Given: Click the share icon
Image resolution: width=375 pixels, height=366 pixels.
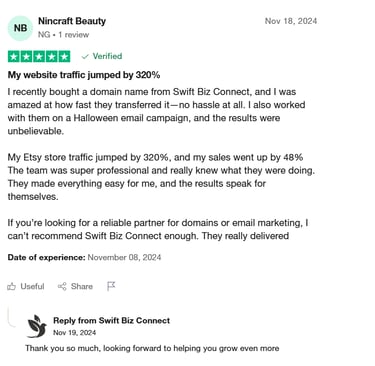Looking at the screenshot, I should [x=62, y=286].
